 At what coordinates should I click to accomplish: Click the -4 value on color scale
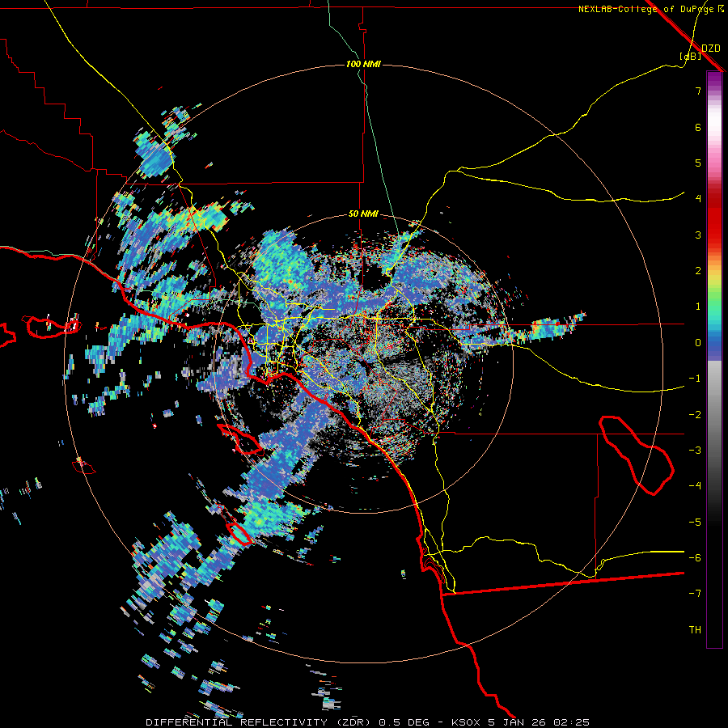point(695,486)
